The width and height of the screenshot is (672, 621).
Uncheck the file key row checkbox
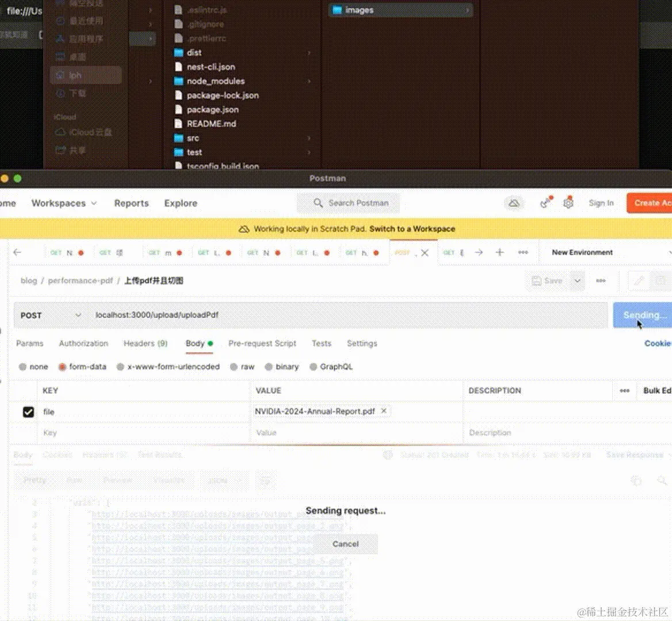[28, 412]
